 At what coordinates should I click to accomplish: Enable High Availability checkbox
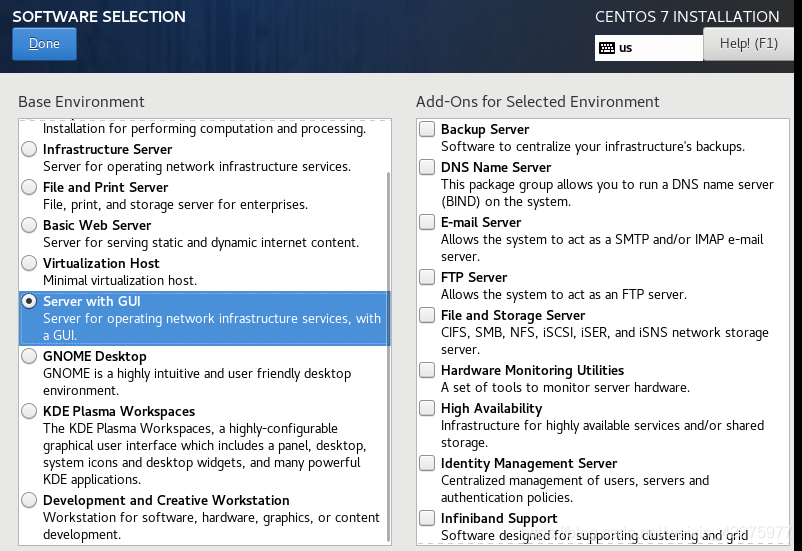coord(427,408)
